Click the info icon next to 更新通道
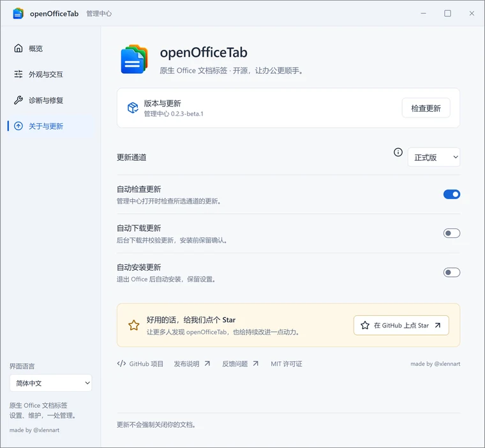 [398, 152]
